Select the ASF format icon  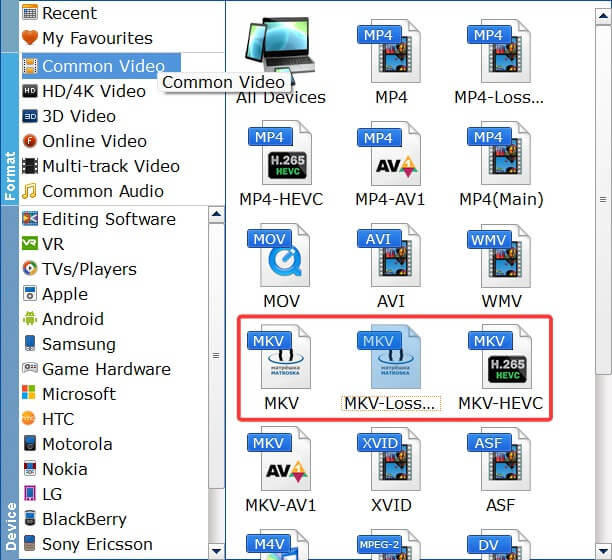[x=500, y=459]
